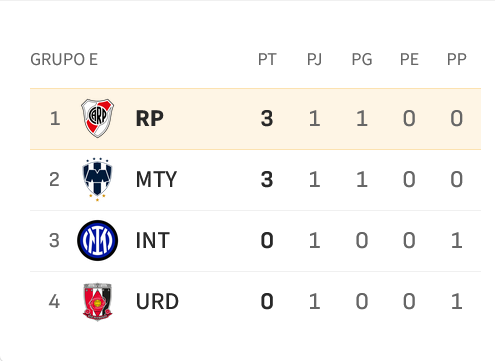Click the PE column header
This screenshot has width=495, height=361.
409,60
